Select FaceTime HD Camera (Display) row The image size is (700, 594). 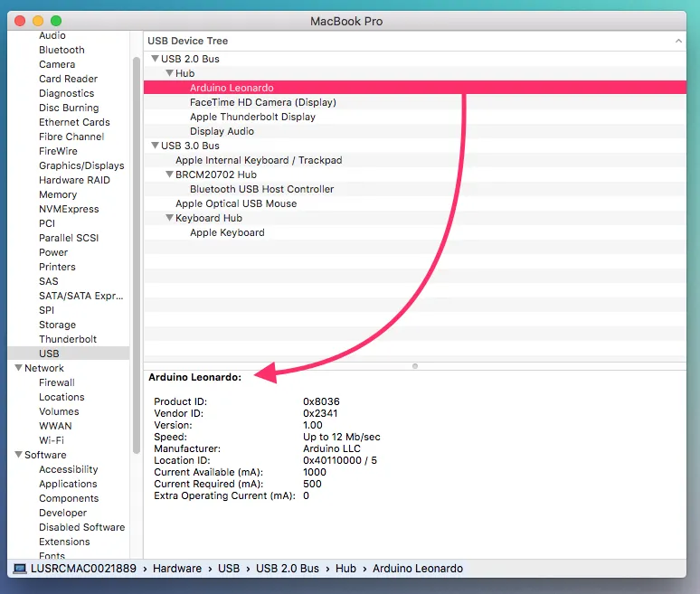(415, 102)
